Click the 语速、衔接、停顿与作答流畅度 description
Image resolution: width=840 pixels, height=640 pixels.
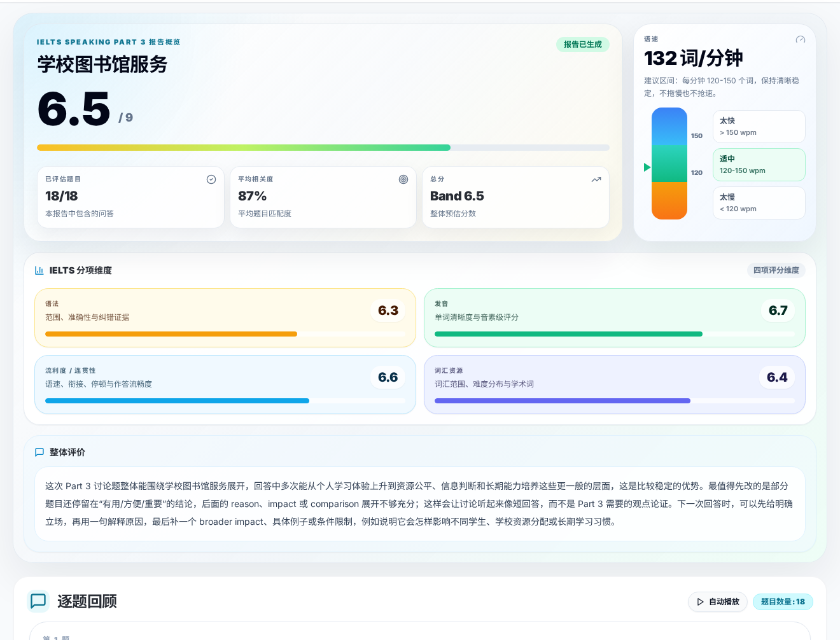coord(99,384)
